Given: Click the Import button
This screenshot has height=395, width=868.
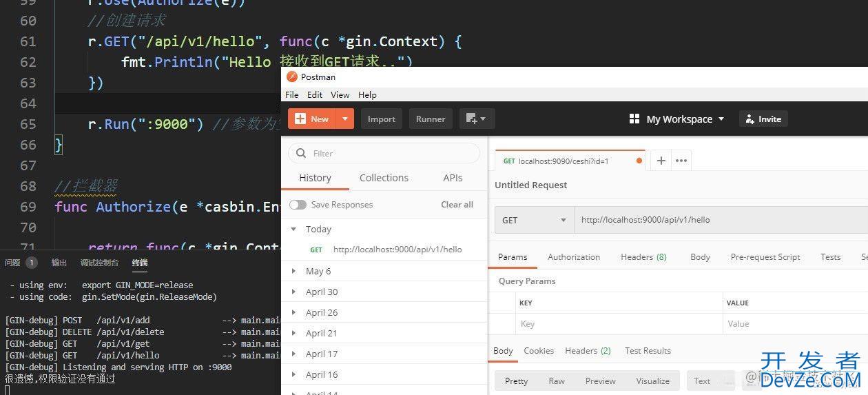Looking at the screenshot, I should point(381,119).
